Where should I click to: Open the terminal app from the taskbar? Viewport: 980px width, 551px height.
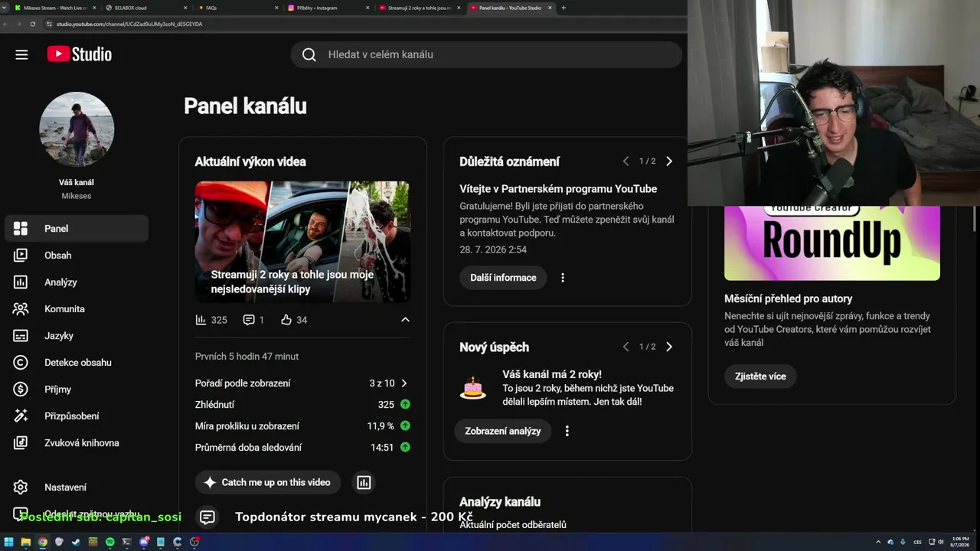click(x=127, y=542)
